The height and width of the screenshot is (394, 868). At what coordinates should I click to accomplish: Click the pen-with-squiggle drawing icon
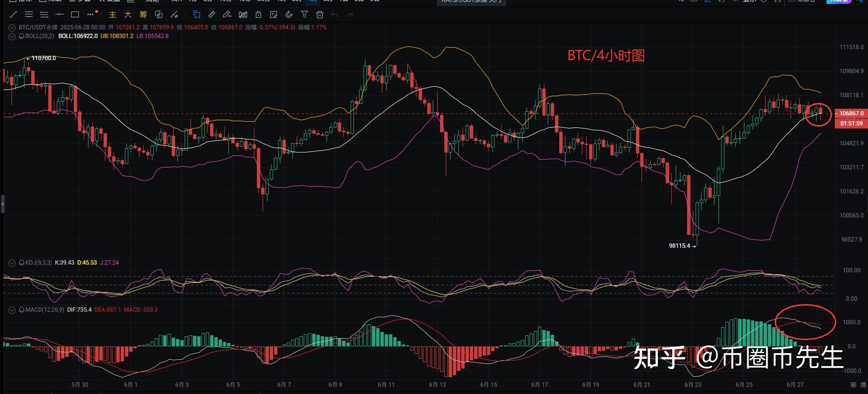coord(227,14)
